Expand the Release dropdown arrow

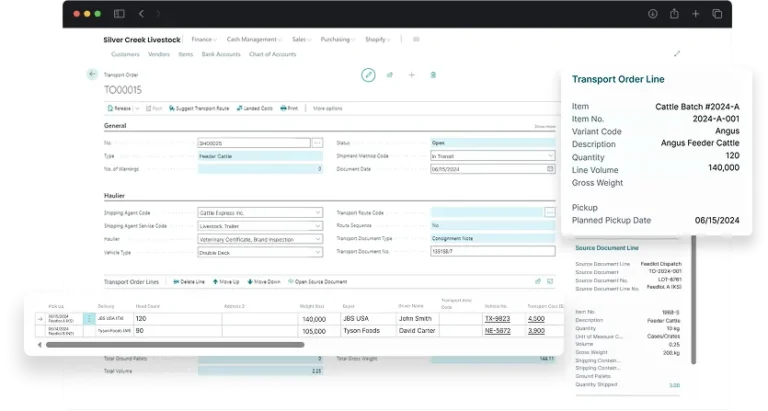click(137, 108)
